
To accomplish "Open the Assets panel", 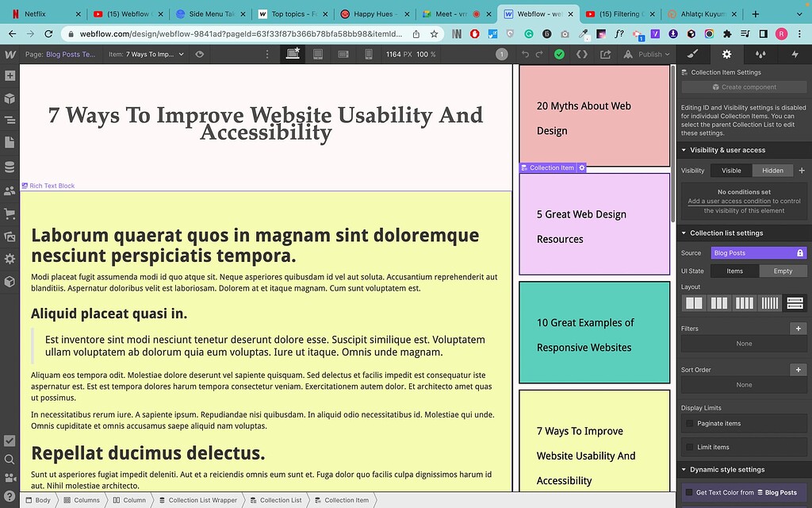I will (10, 235).
